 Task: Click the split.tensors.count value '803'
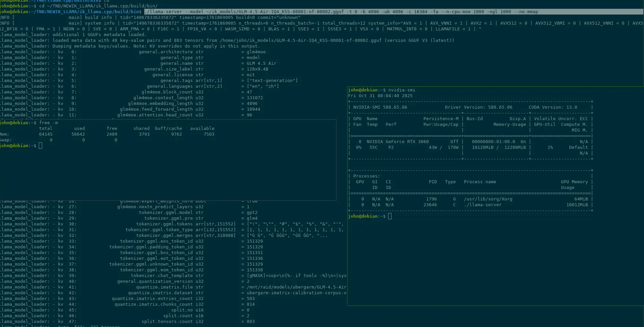pos(251,322)
